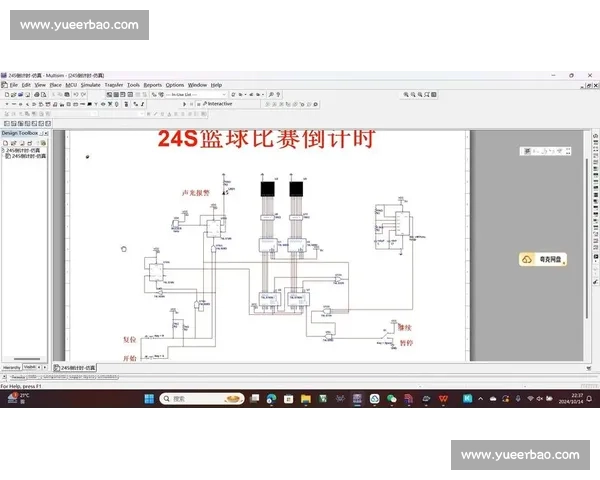Open the Windows Start menu
Image resolution: width=600 pixels, height=480 pixels.
coord(149,399)
